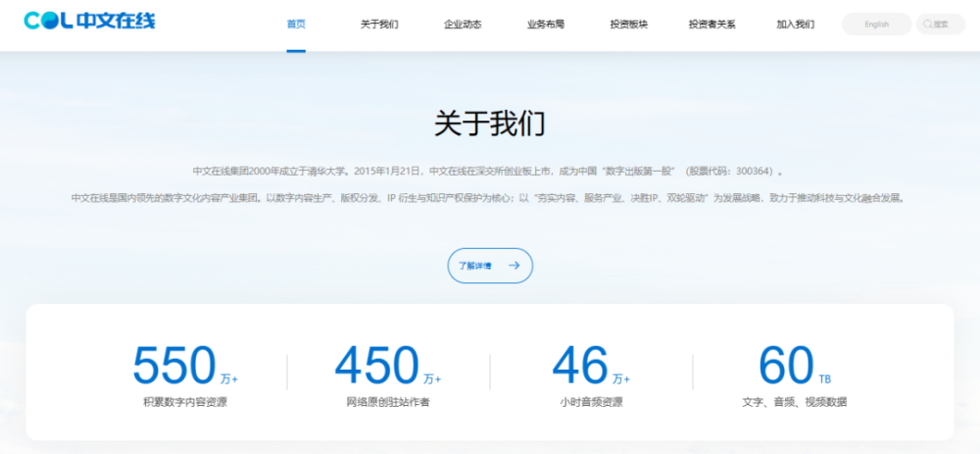Click the 网络原创驻站作者 label
980x454 pixels.
388,402
